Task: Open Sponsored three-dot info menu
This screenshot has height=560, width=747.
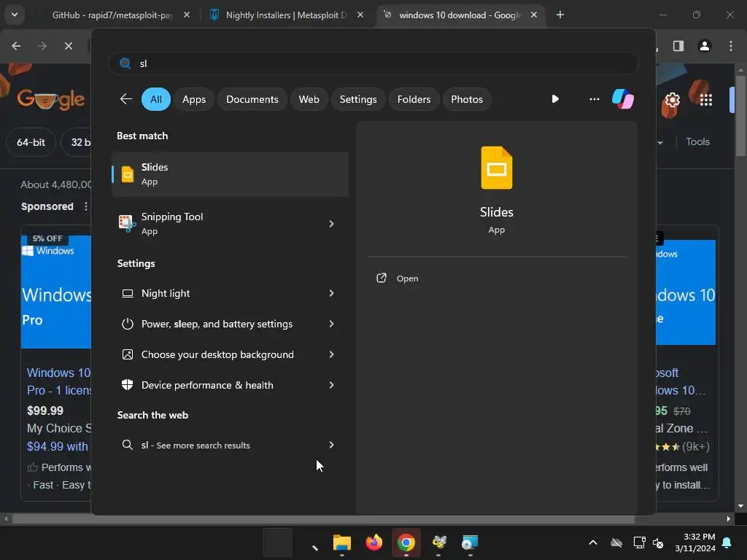Action: (x=86, y=206)
